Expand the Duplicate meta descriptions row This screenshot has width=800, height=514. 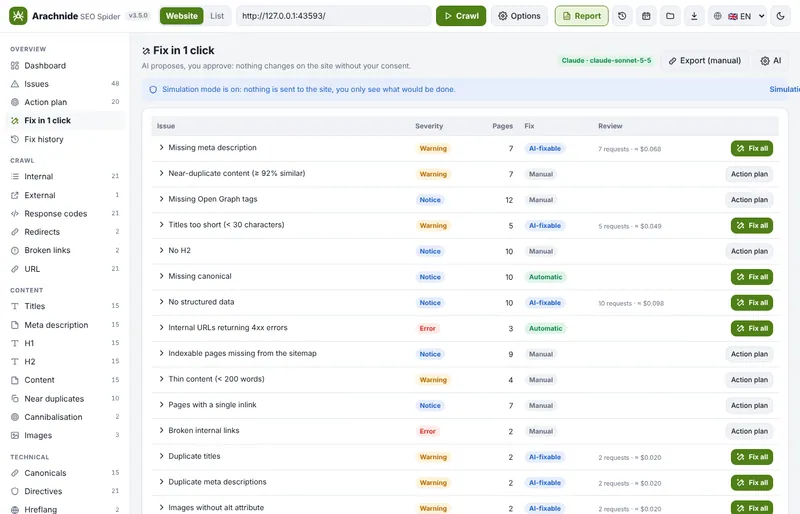pyautogui.click(x=161, y=482)
